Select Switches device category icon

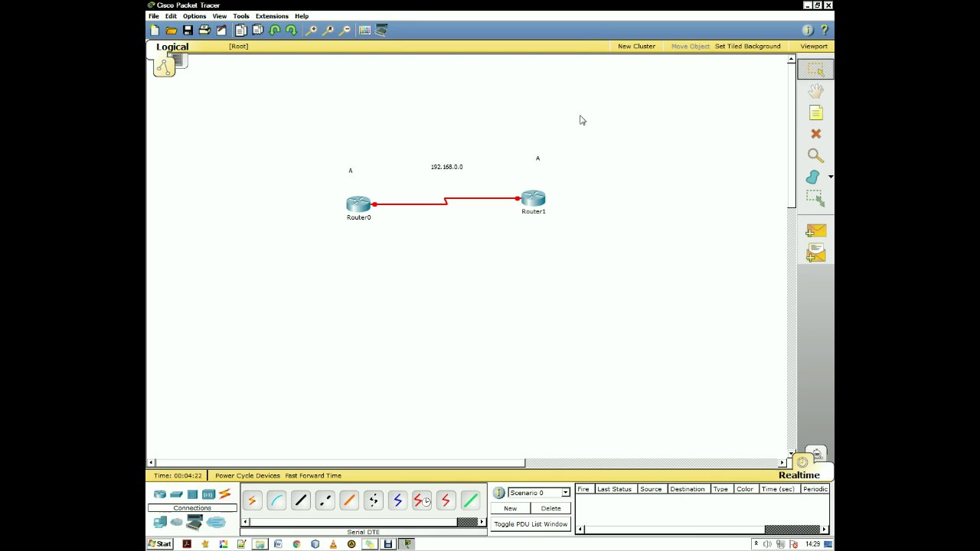point(176,494)
